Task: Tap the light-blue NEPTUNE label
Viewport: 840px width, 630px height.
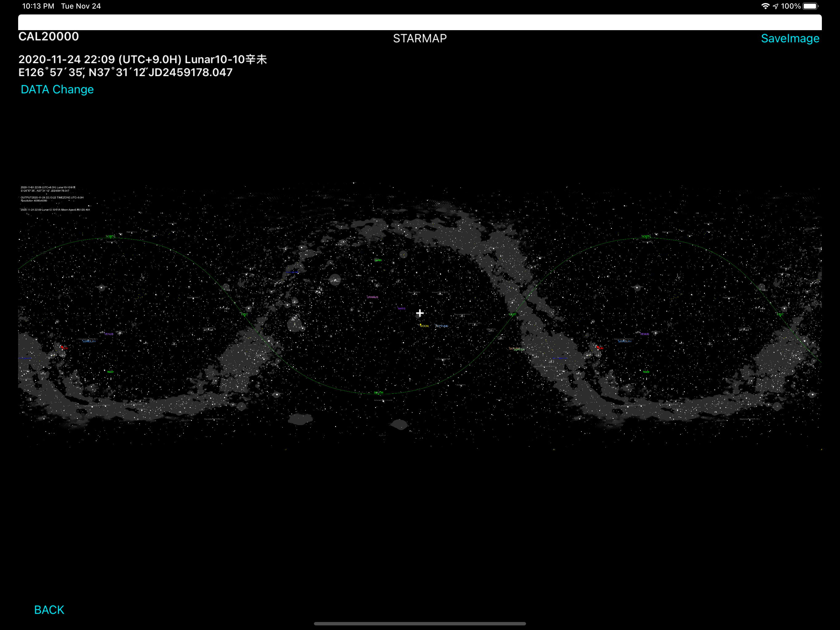Action: (442, 326)
